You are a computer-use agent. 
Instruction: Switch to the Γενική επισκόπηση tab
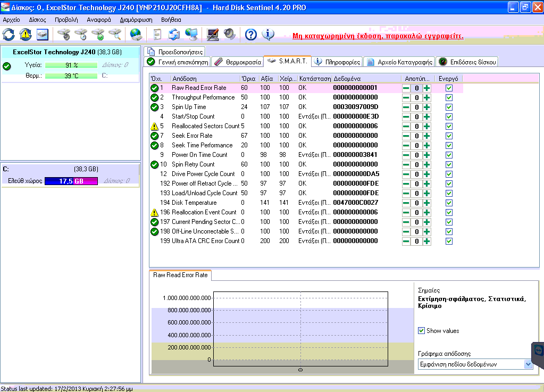[x=178, y=62]
